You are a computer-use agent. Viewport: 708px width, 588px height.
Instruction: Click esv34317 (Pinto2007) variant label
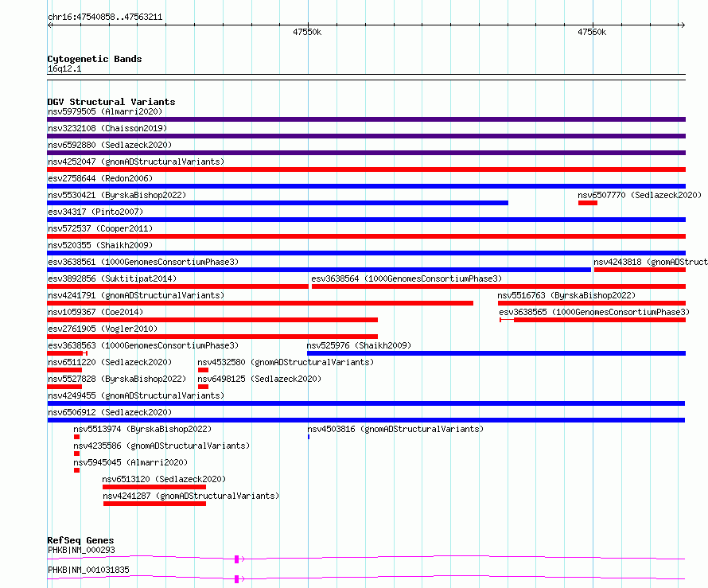[95, 212]
